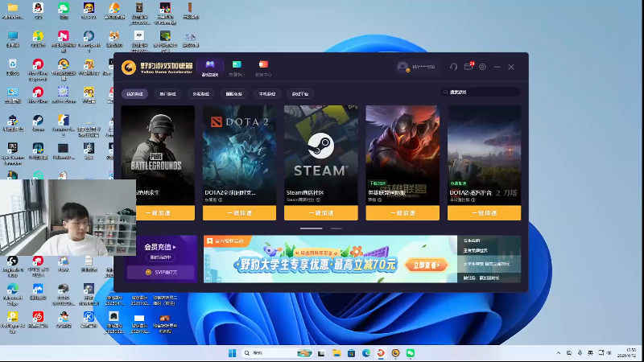Screen dimensions: 644x362
Task: Open Microsoft Edge from taskbar
Action: [366, 353]
